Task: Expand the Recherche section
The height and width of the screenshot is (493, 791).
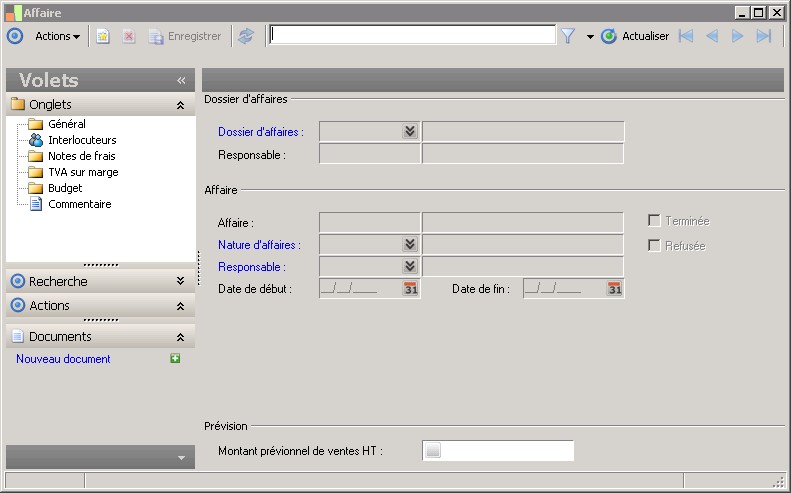Action: coord(180,281)
